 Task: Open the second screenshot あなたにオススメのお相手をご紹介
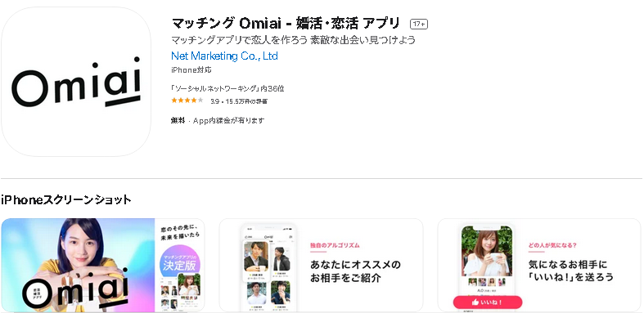click(x=321, y=265)
